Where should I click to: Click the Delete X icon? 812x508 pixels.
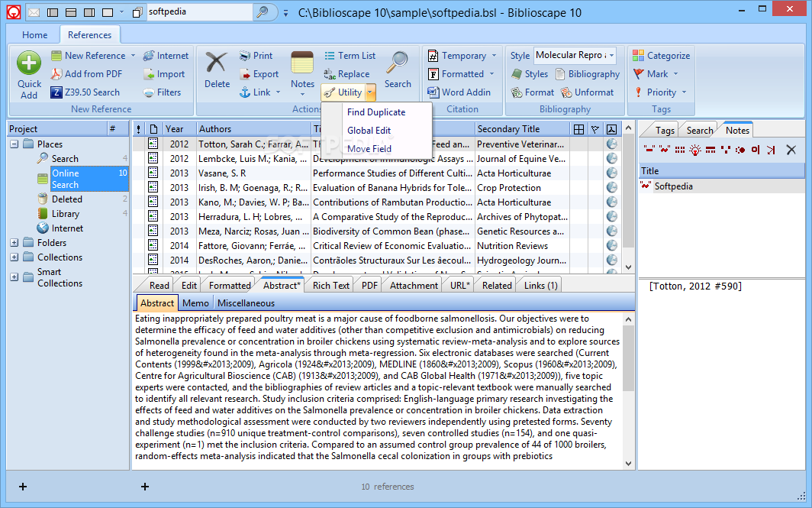click(217, 62)
